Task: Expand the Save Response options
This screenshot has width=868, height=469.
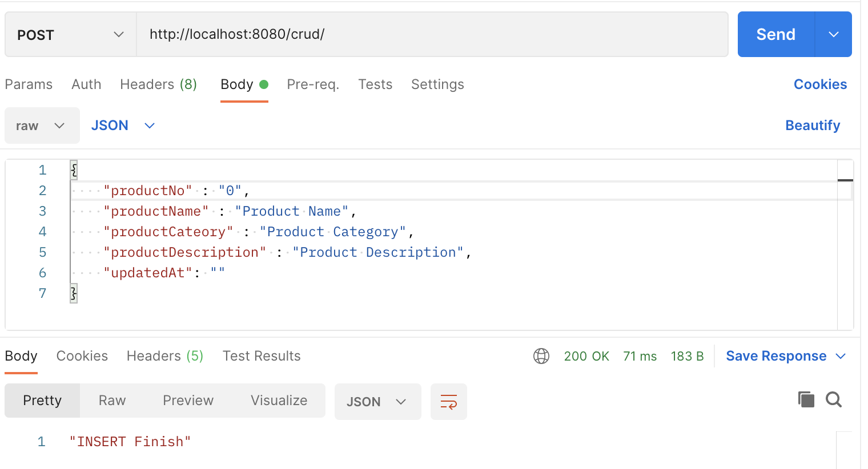Action: coord(841,356)
